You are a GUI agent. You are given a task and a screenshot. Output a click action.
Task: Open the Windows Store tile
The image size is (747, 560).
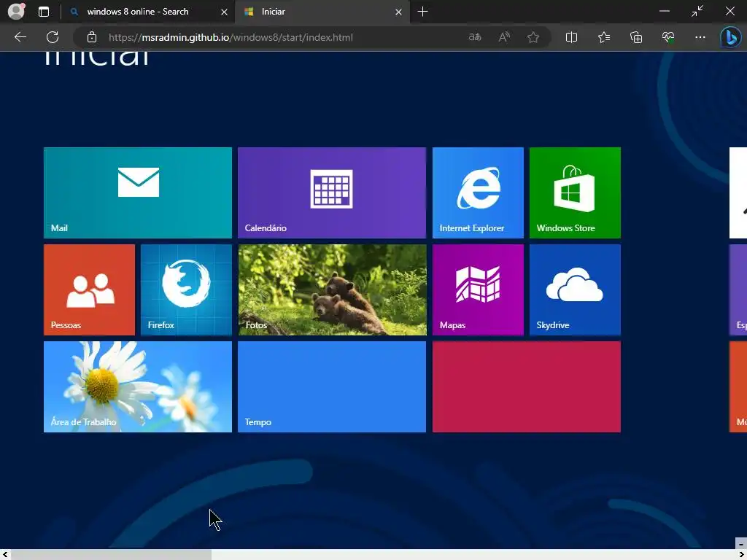pyautogui.click(x=575, y=192)
